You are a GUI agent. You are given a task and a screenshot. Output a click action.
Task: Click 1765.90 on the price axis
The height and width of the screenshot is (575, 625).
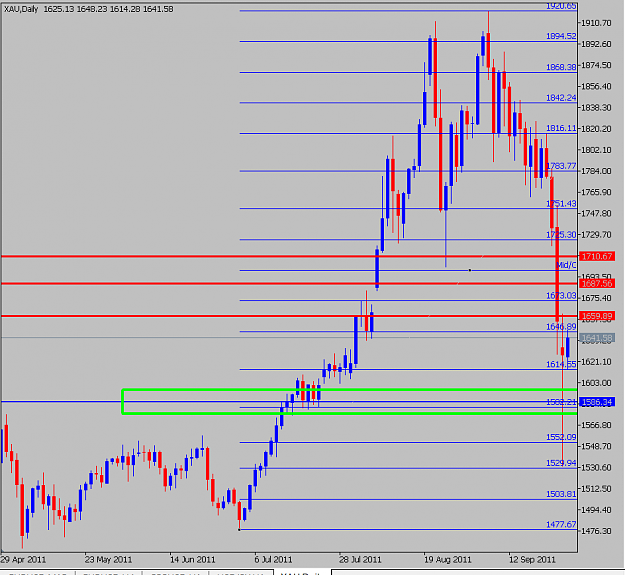coord(596,192)
